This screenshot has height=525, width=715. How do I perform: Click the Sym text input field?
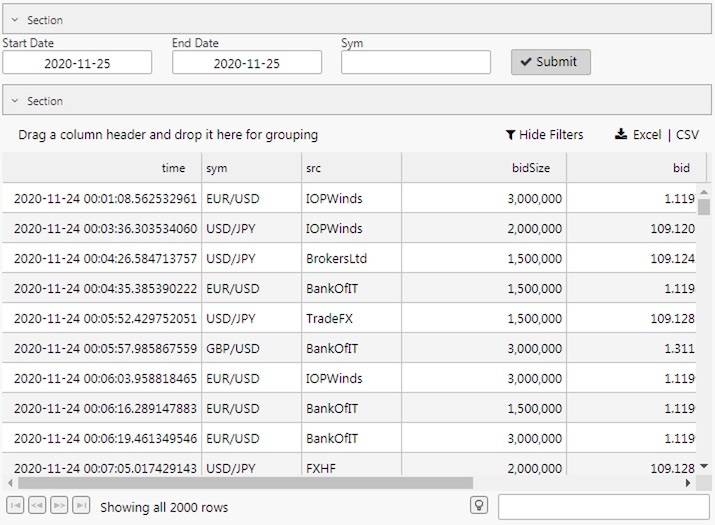tap(415, 63)
